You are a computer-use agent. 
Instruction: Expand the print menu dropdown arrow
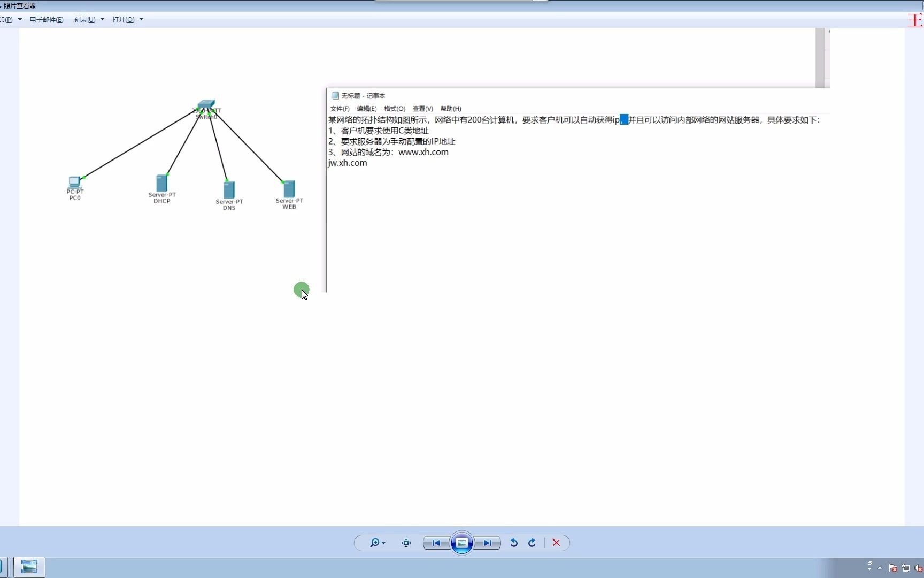coord(20,20)
